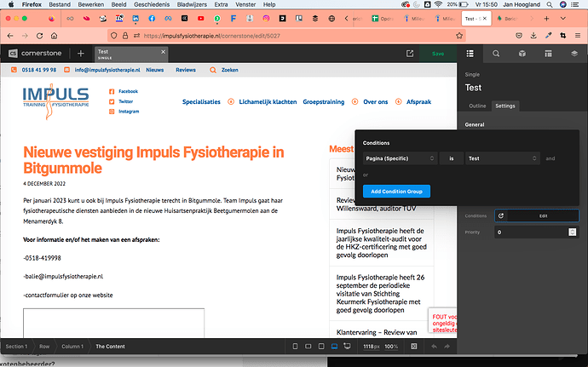Click the plus icon to add new

tap(81, 53)
